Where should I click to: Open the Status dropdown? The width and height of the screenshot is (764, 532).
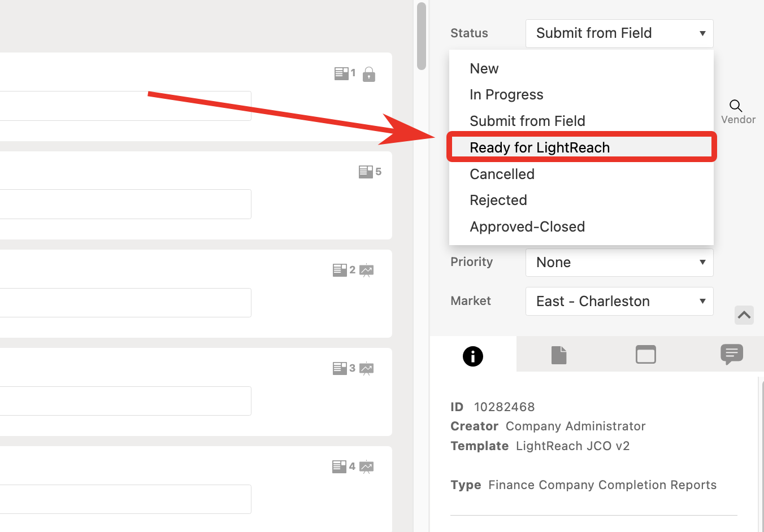point(619,33)
